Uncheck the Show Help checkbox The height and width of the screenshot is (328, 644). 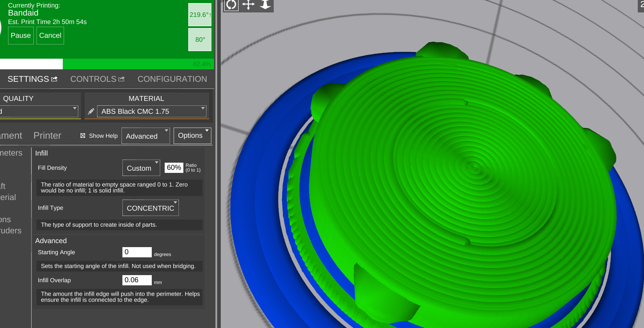pos(83,136)
